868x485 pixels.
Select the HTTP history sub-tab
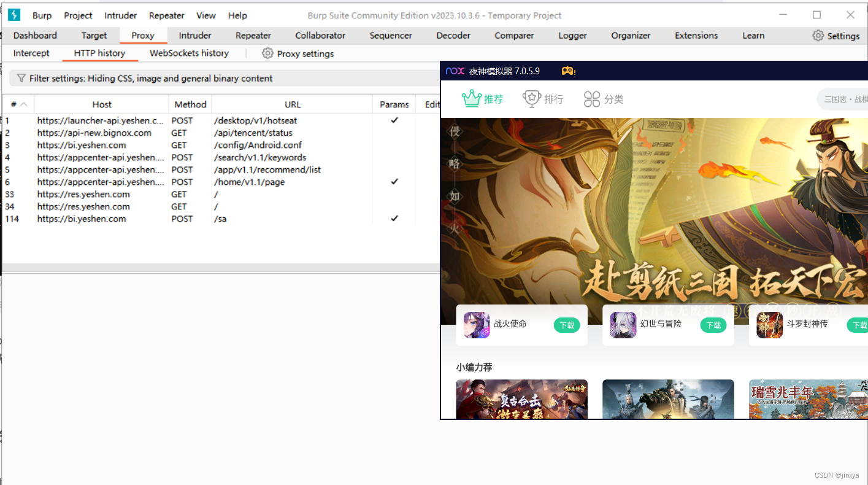pyautogui.click(x=99, y=53)
